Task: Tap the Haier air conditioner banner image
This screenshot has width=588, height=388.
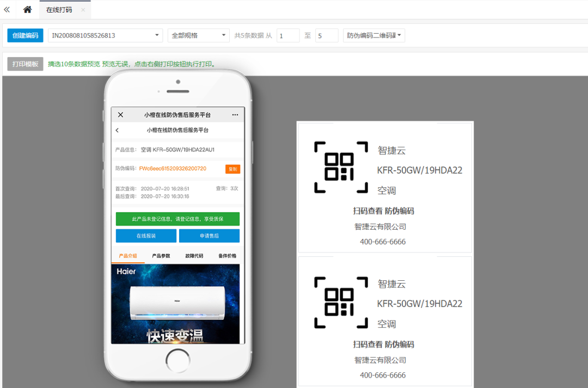Action: 175,304
